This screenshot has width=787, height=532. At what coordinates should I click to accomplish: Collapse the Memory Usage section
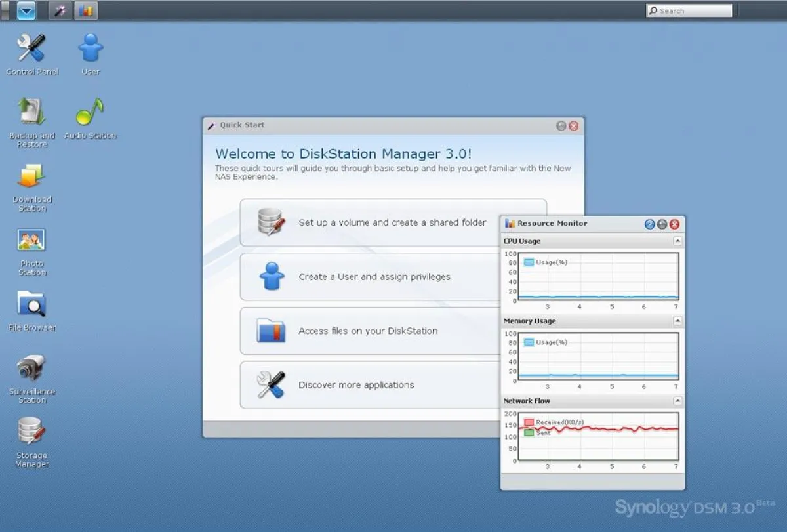(x=677, y=321)
